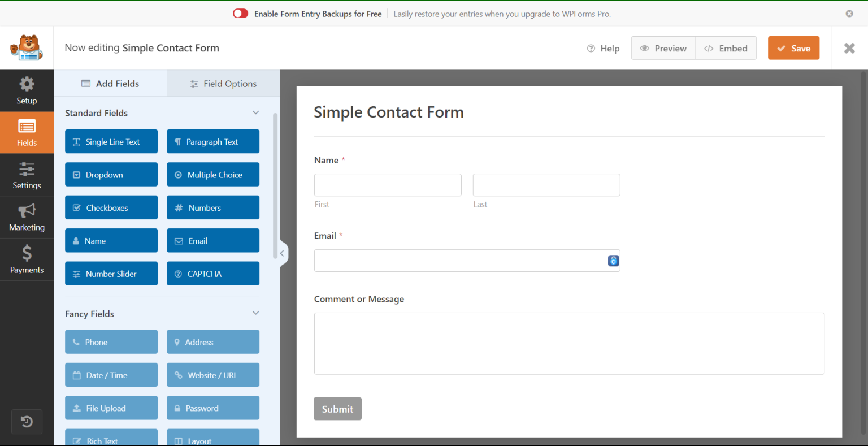Click the Save button
The image size is (868, 446).
[x=793, y=48]
